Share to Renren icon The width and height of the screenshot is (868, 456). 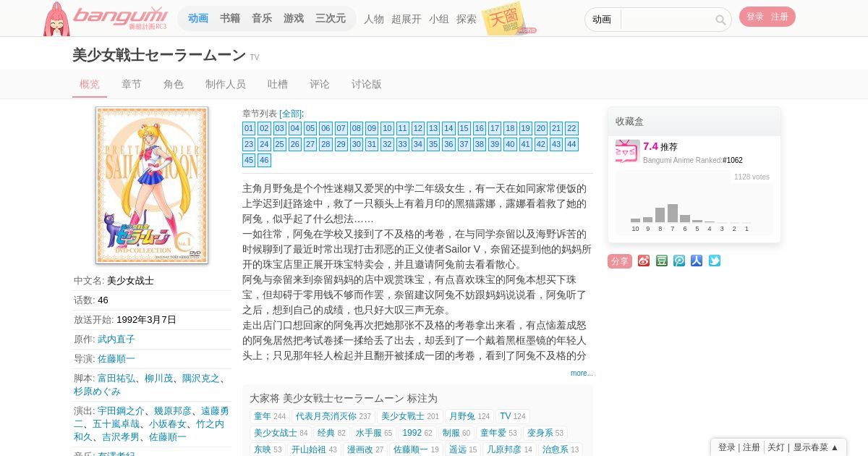pyautogui.click(x=697, y=261)
